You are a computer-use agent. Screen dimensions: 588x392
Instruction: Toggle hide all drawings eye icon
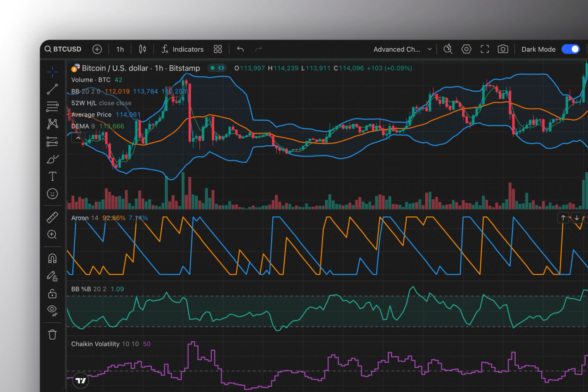pyautogui.click(x=52, y=310)
